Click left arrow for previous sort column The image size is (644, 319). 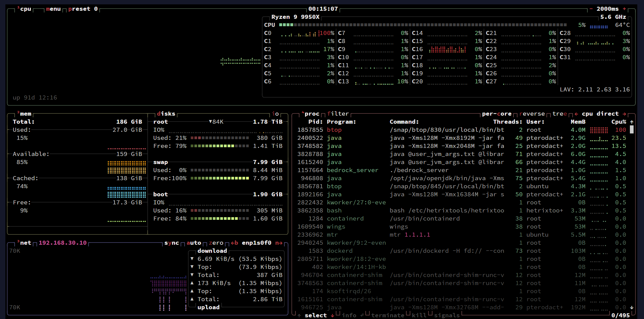pos(576,114)
